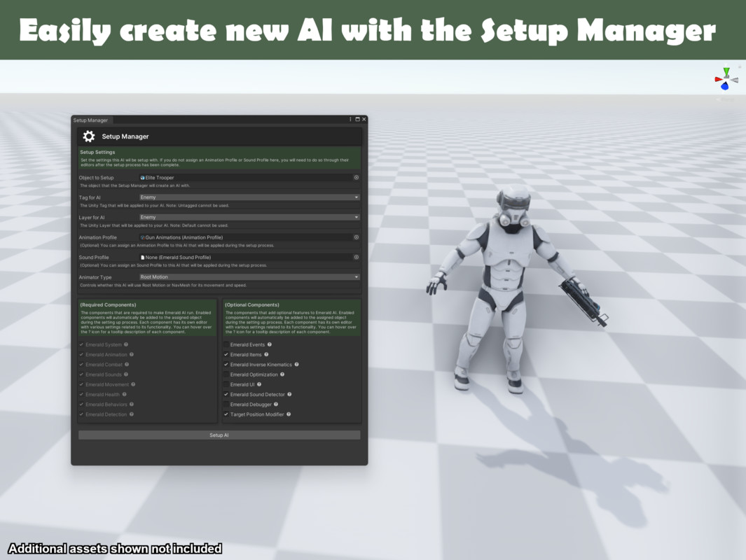
Task: Maximize the Setup Manager window
Action: click(x=357, y=119)
